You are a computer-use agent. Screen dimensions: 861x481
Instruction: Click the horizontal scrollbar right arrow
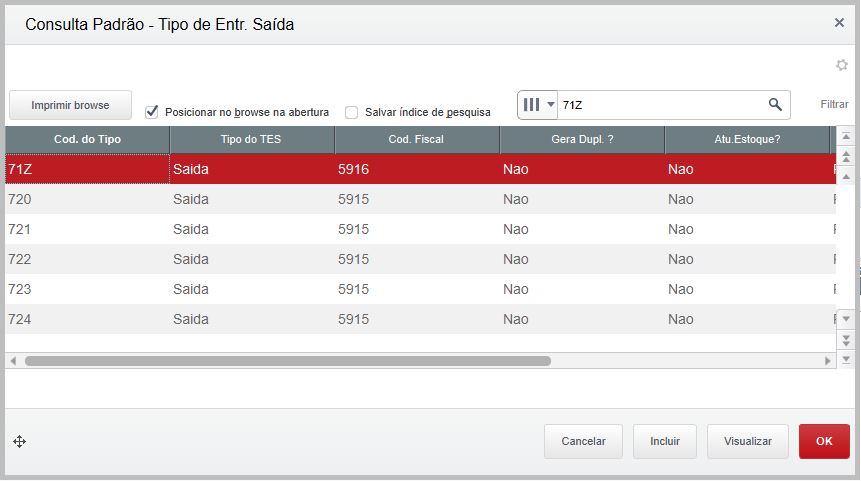828,361
